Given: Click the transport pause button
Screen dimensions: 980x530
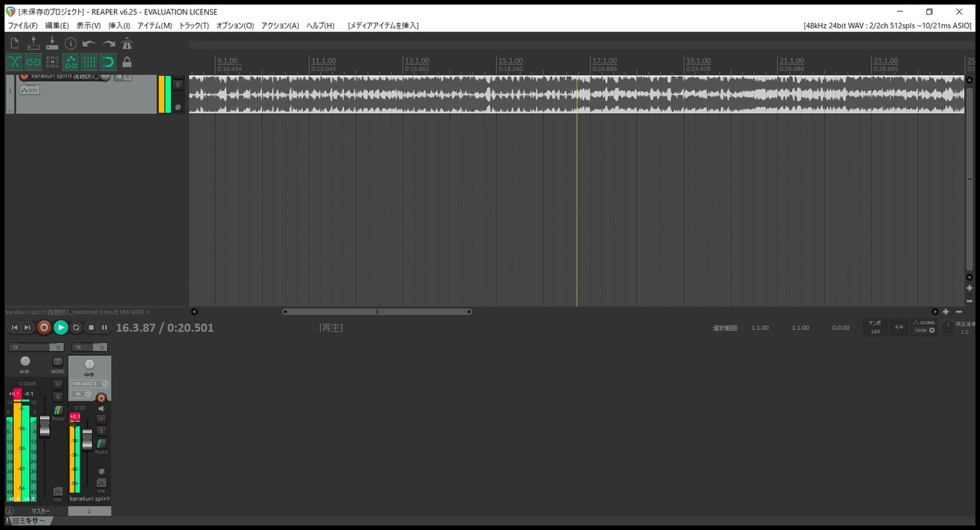Looking at the screenshot, I should [x=105, y=328].
